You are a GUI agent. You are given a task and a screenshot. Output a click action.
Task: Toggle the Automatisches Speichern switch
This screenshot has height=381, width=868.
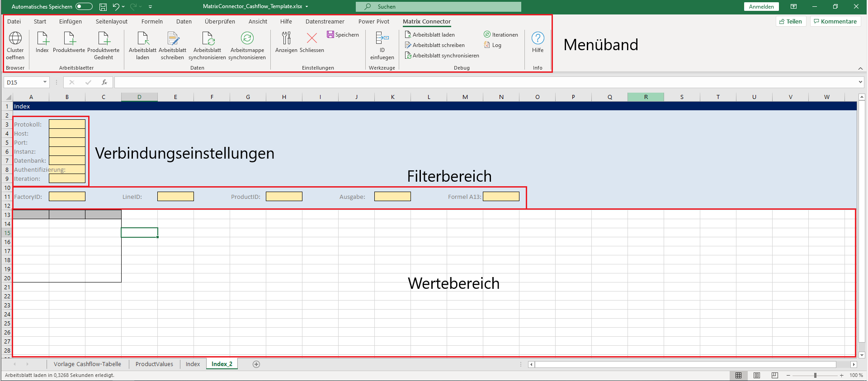tap(84, 6)
